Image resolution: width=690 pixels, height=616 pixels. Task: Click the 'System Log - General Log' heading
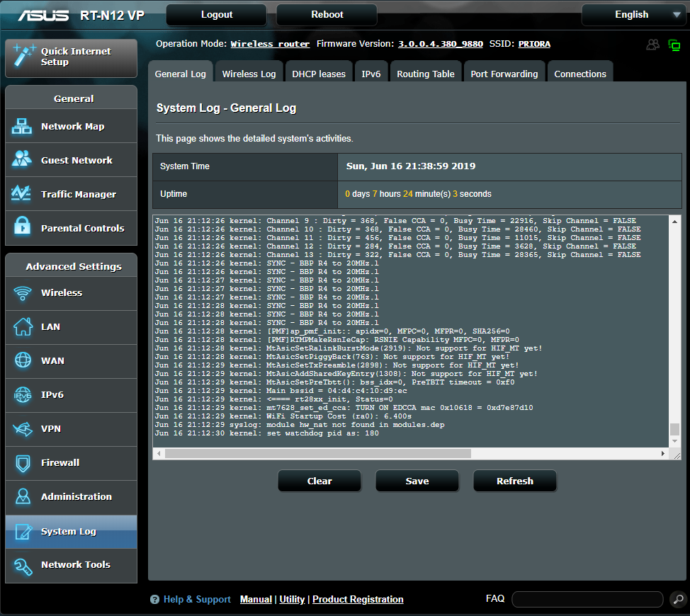tap(226, 108)
